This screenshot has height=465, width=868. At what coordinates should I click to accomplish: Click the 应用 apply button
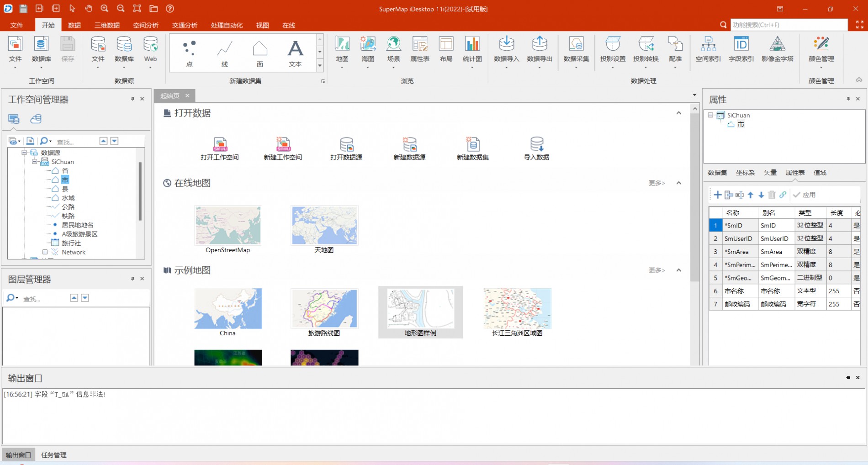point(804,195)
